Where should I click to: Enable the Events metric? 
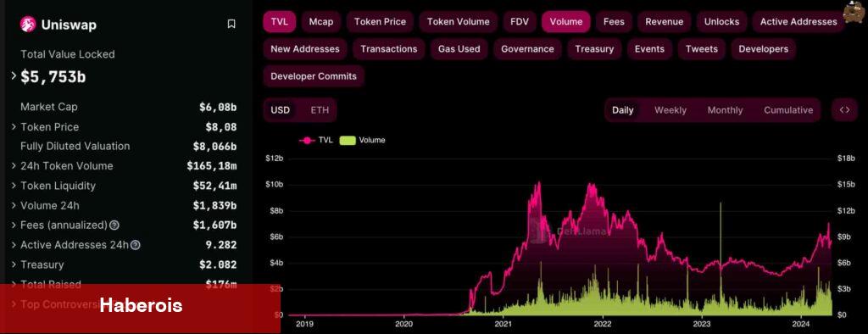(x=649, y=48)
